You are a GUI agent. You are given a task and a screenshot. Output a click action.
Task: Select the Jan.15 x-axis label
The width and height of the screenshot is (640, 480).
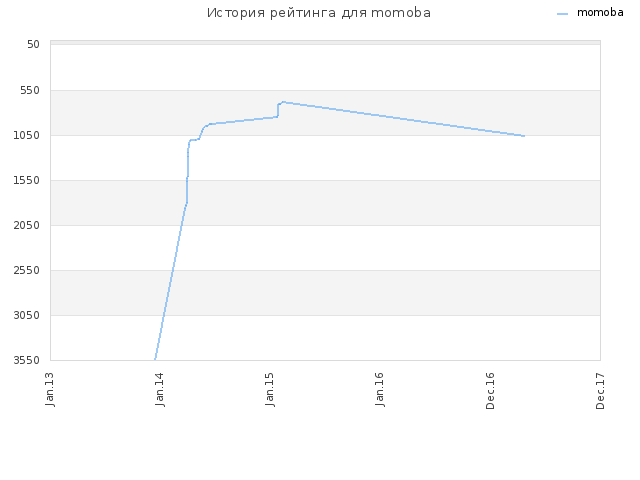click(x=270, y=389)
